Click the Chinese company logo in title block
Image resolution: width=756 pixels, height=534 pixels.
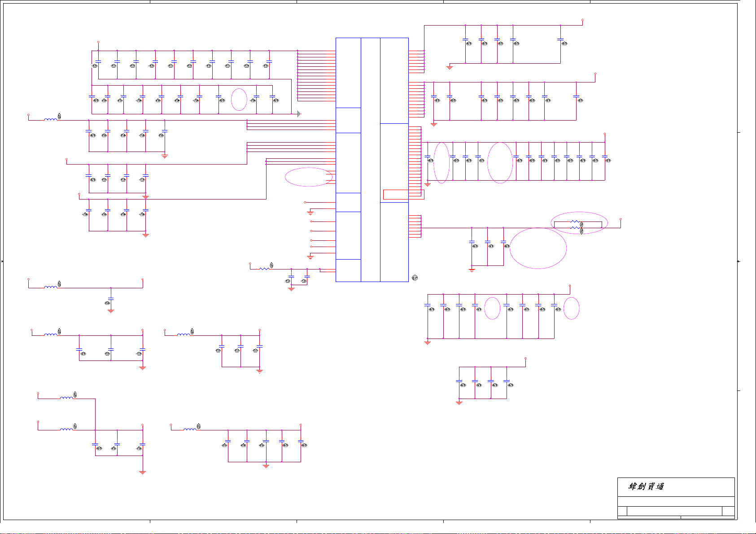pyautogui.click(x=646, y=486)
